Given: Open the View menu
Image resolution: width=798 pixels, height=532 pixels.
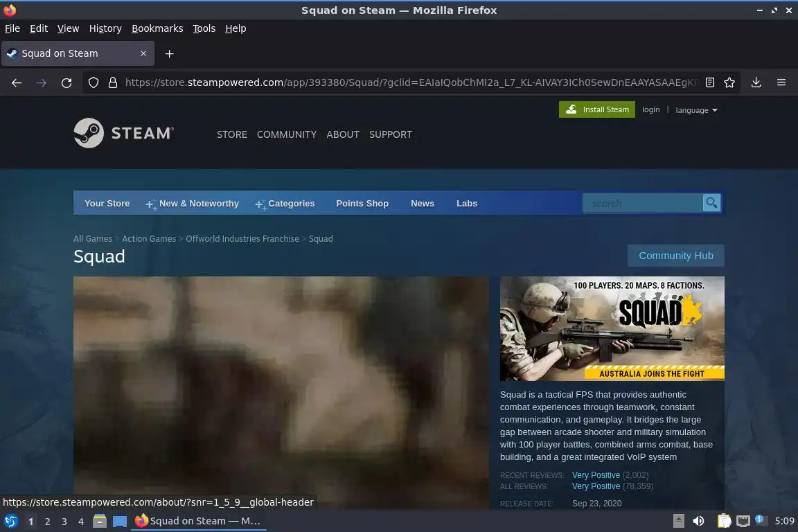Looking at the screenshot, I should (68, 28).
